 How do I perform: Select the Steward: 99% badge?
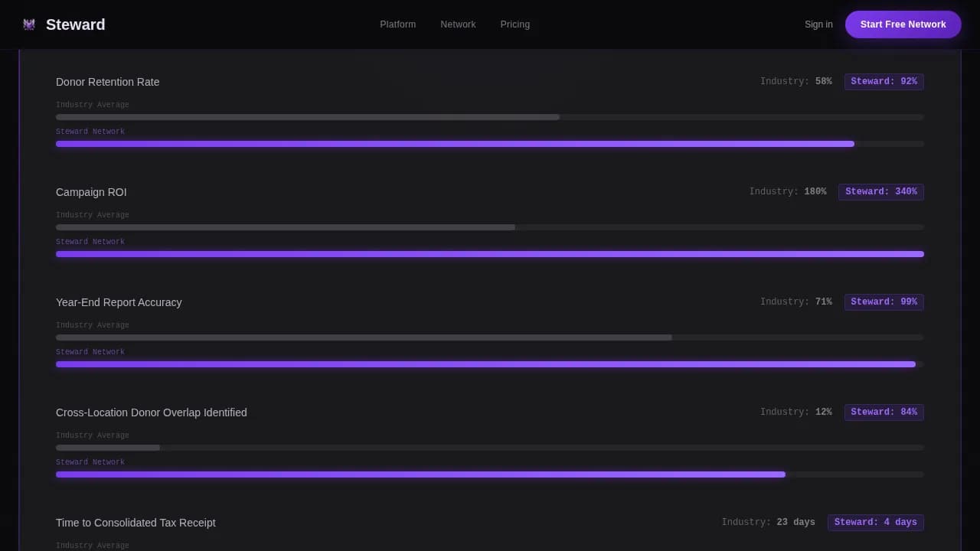coord(884,302)
